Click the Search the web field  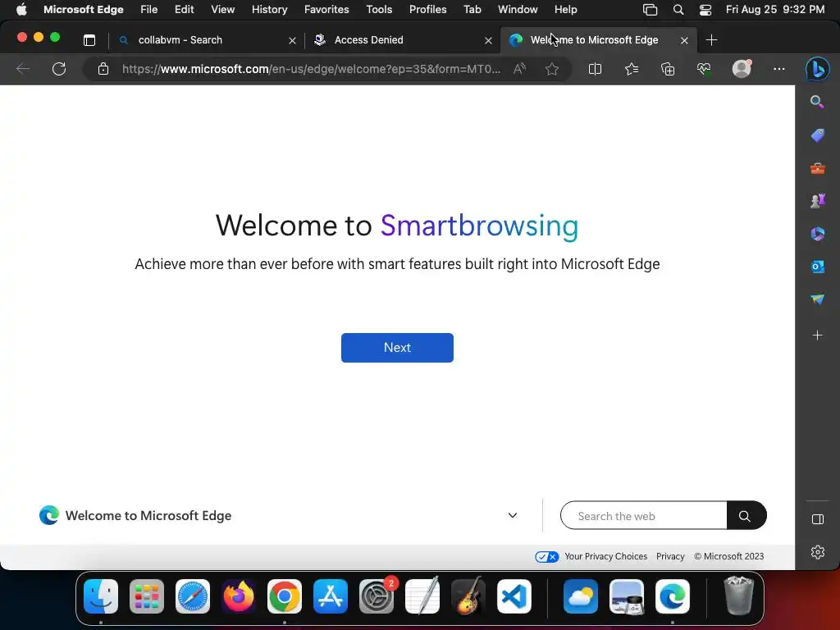[644, 516]
